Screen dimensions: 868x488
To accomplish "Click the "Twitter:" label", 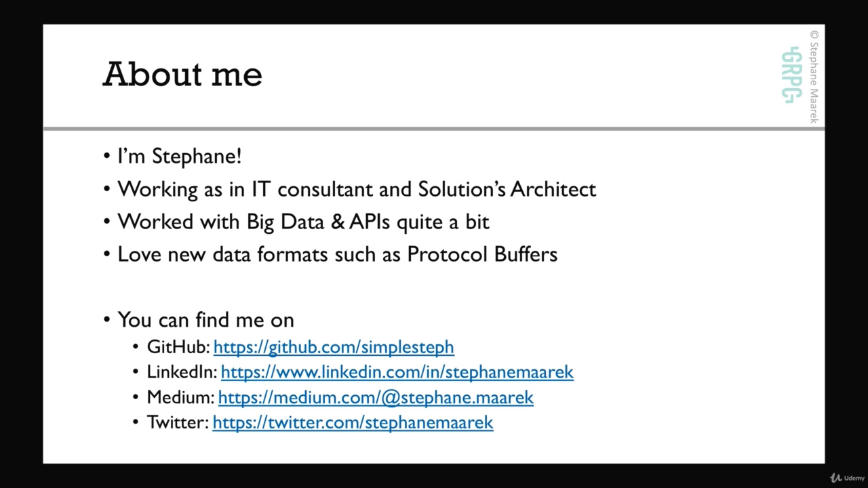I will pos(178,422).
